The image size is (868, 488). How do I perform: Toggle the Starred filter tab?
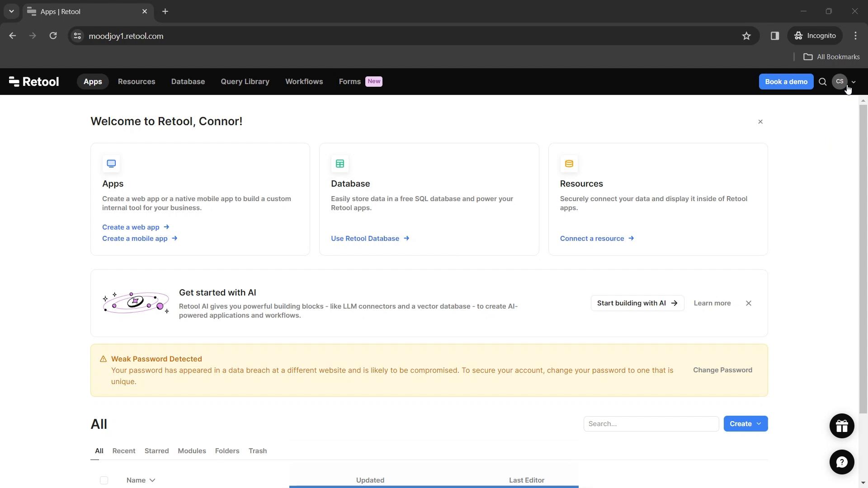pos(157,451)
